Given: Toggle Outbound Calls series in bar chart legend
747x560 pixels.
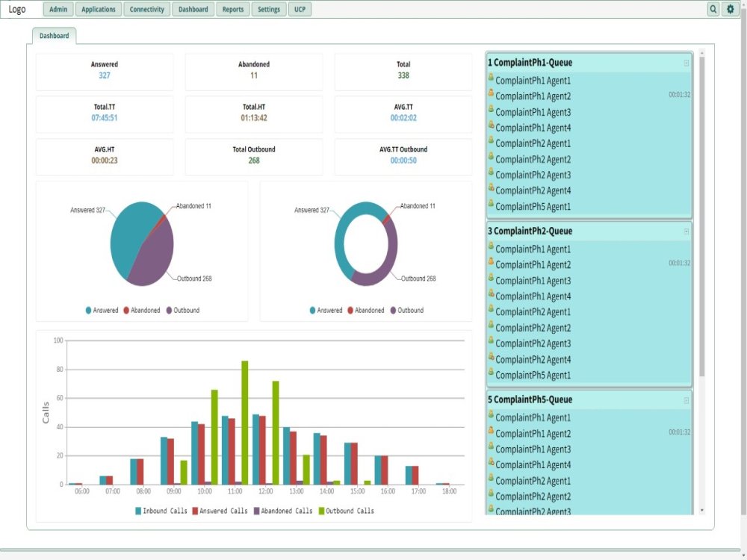Looking at the screenshot, I should 347,511.
